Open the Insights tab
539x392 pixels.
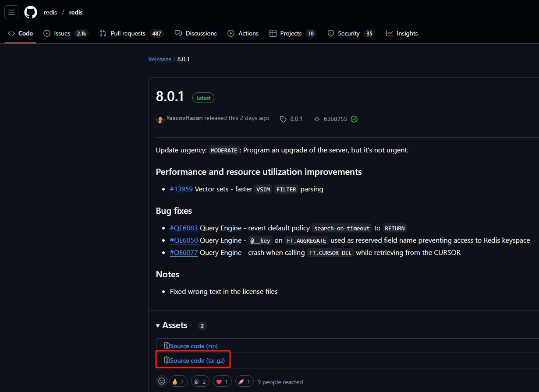(x=402, y=33)
